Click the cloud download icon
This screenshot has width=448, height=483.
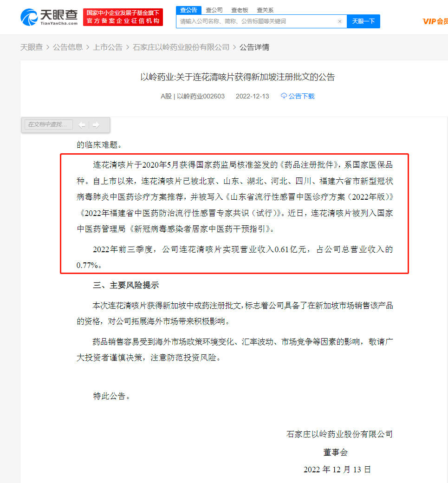pyautogui.click(x=284, y=96)
